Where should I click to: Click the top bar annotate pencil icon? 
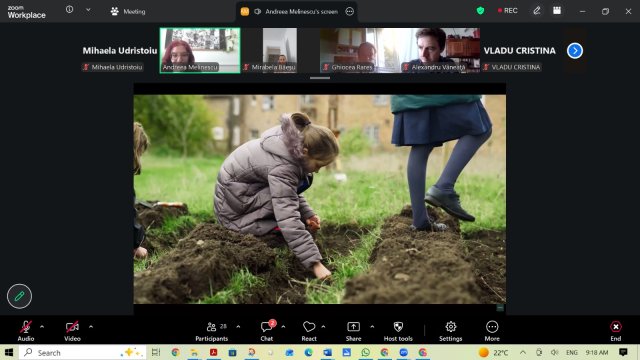pos(537,11)
